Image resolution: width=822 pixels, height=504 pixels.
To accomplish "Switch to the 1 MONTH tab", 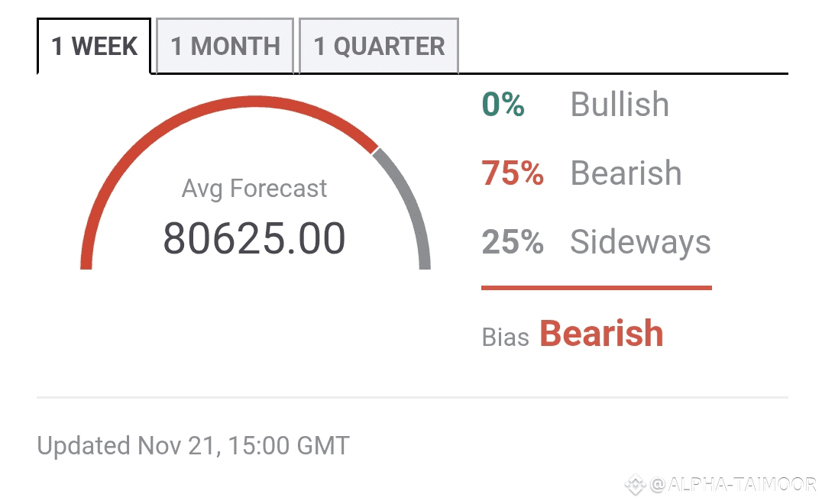I will click(x=225, y=46).
